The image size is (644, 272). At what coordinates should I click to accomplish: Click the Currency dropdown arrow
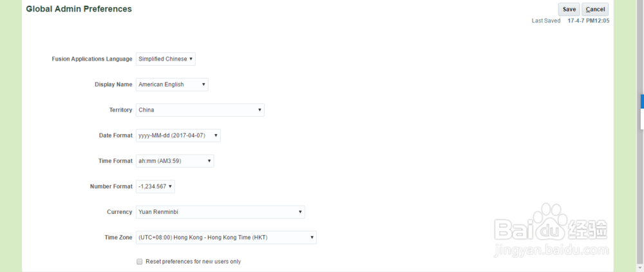coord(300,212)
